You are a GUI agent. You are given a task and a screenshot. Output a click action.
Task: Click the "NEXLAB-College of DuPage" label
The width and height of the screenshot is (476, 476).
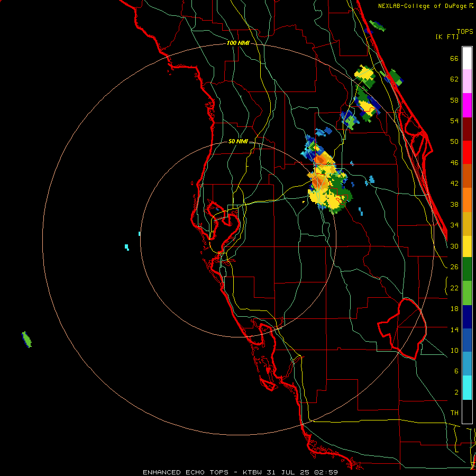pos(422,6)
